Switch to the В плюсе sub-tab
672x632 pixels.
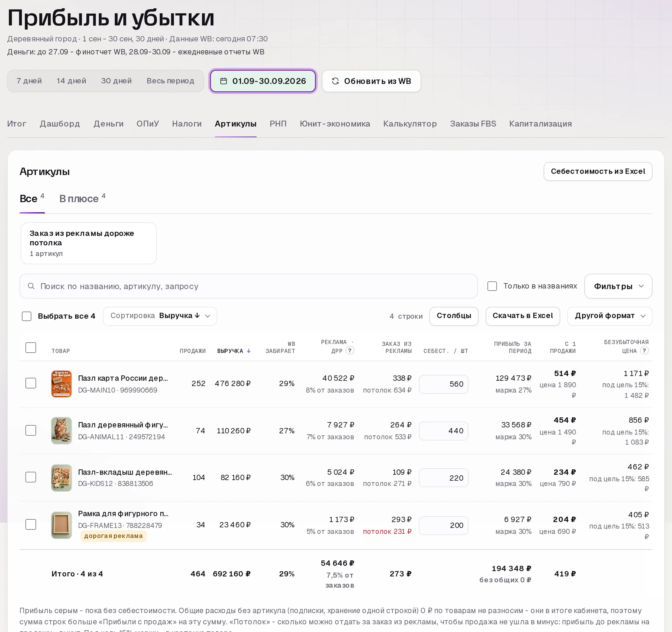(x=82, y=198)
